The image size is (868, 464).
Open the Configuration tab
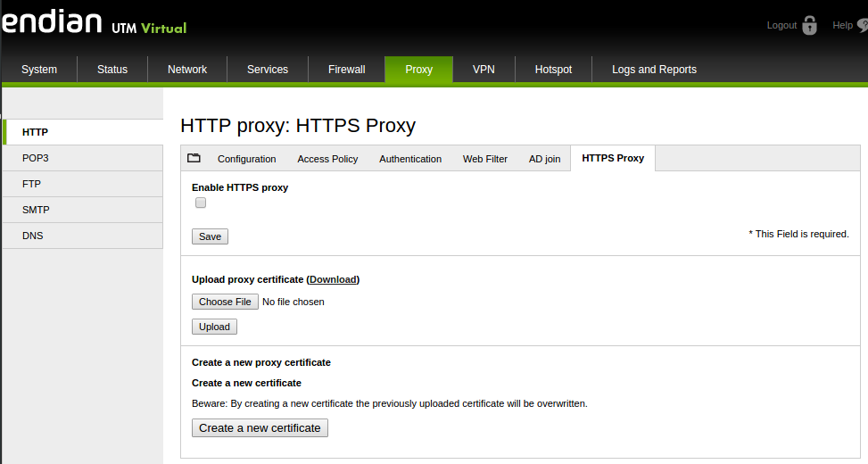[246, 159]
